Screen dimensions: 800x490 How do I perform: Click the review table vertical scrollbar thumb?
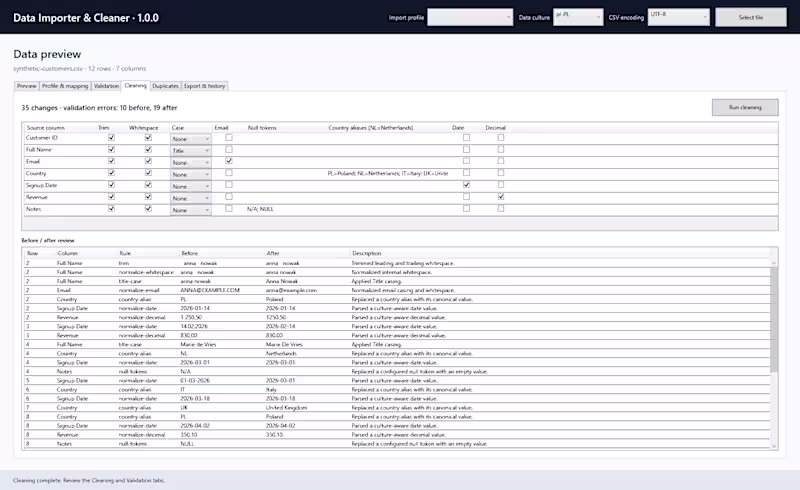click(x=774, y=319)
